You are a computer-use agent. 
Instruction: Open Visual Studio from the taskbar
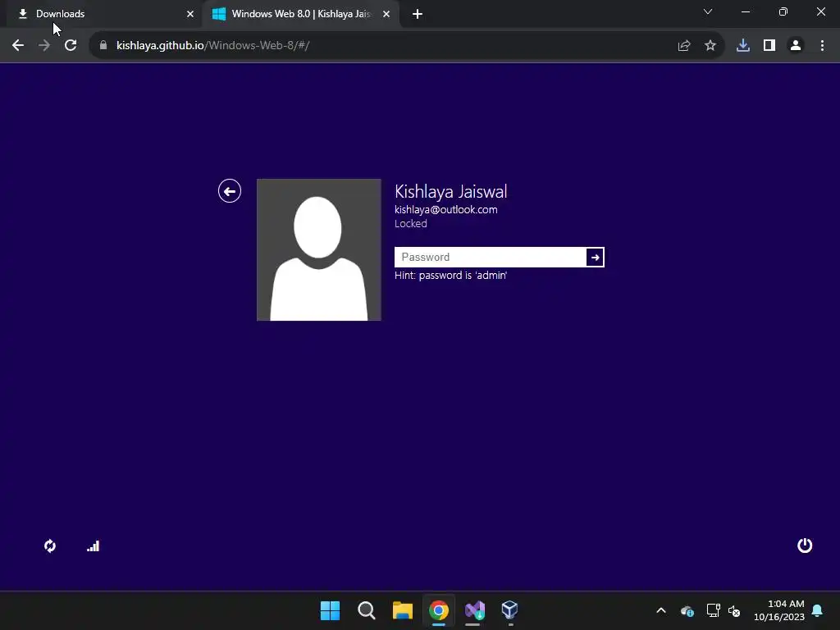(475, 610)
